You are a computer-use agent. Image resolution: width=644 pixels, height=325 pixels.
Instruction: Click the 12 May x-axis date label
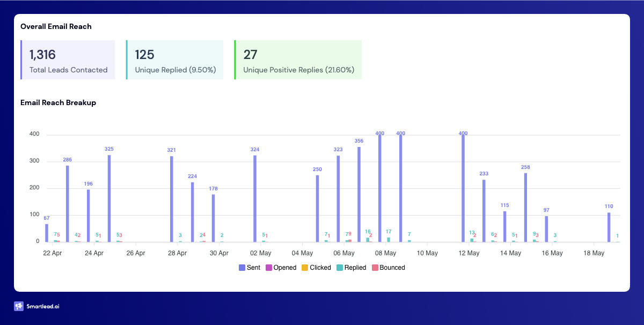pyautogui.click(x=469, y=253)
